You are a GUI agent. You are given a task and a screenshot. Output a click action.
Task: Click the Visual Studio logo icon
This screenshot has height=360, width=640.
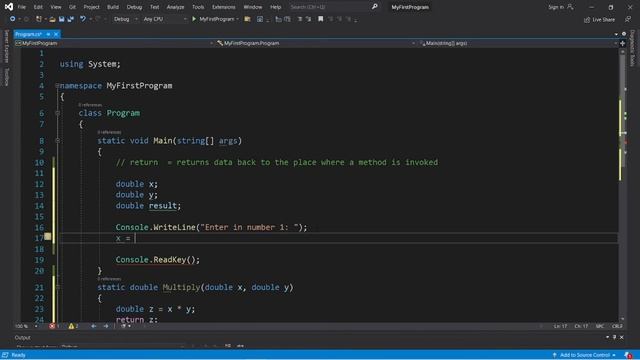[x=9, y=7]
